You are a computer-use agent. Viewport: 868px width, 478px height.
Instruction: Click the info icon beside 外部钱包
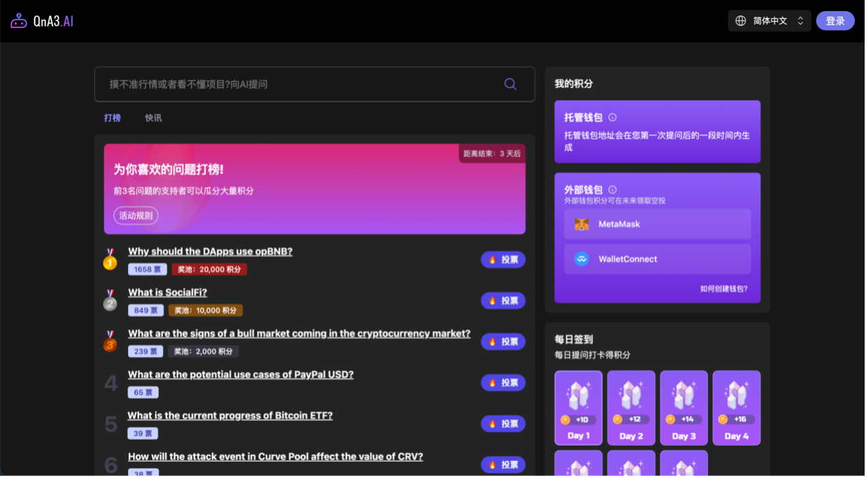pos(612,190)
